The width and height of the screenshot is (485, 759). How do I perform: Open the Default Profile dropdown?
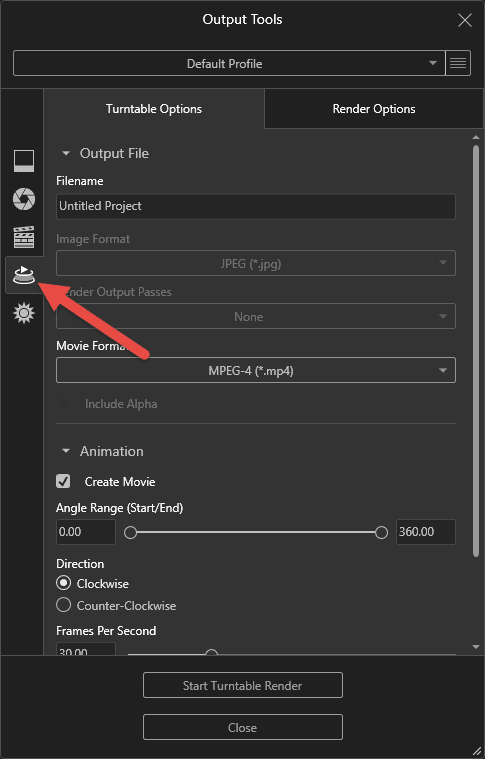point(229,63)
